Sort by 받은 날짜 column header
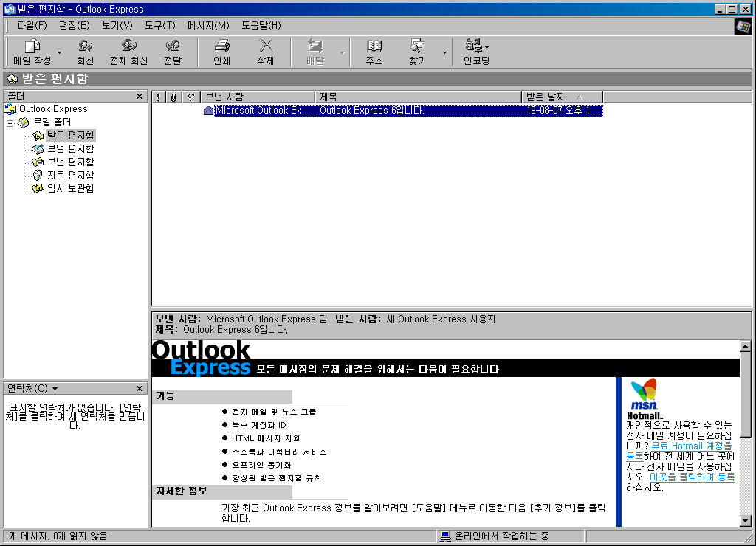 point(562,97)
